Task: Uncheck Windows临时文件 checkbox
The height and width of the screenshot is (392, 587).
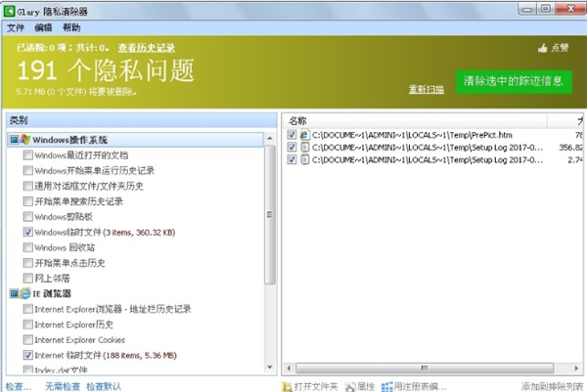Action: click(27, 233)
